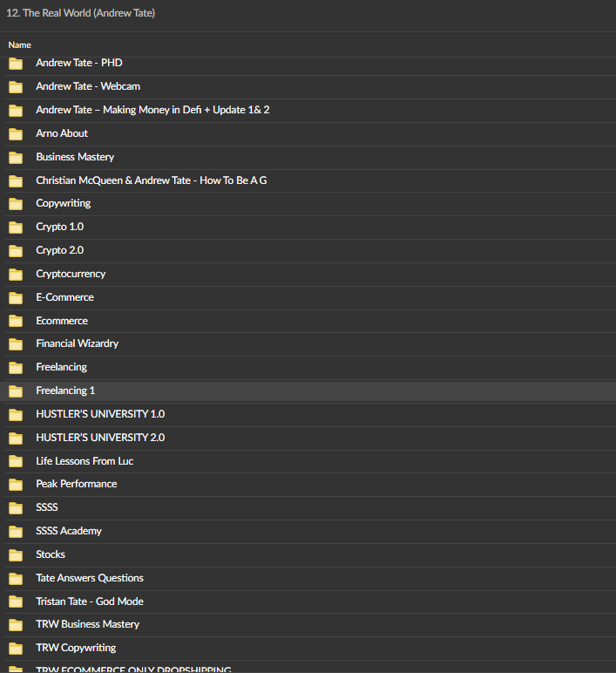
Task: Click folder icon next to Business Mastery
Action: pos(16,158)
